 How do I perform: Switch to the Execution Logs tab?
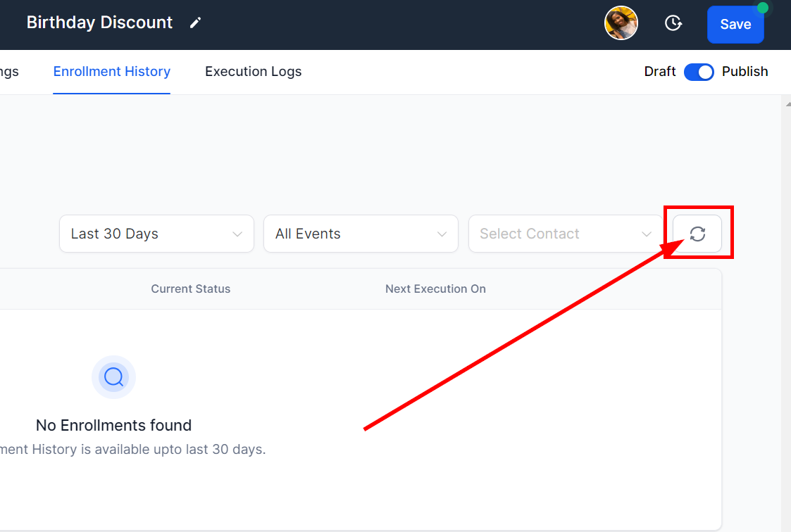pos(253,72)
